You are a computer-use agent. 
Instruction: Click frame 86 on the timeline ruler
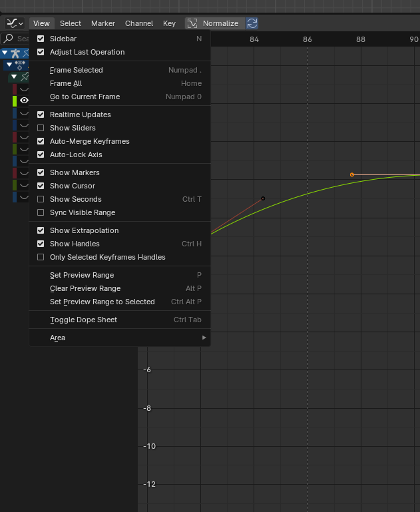[x=308, y=39]
